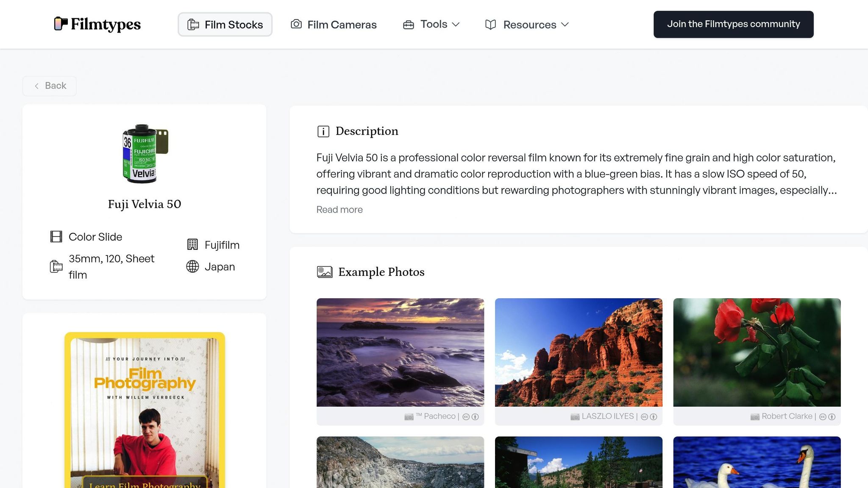The width and height of the screenshot is (868, 488).
Task: Expand description with Read more
Action: coord(339,210)
